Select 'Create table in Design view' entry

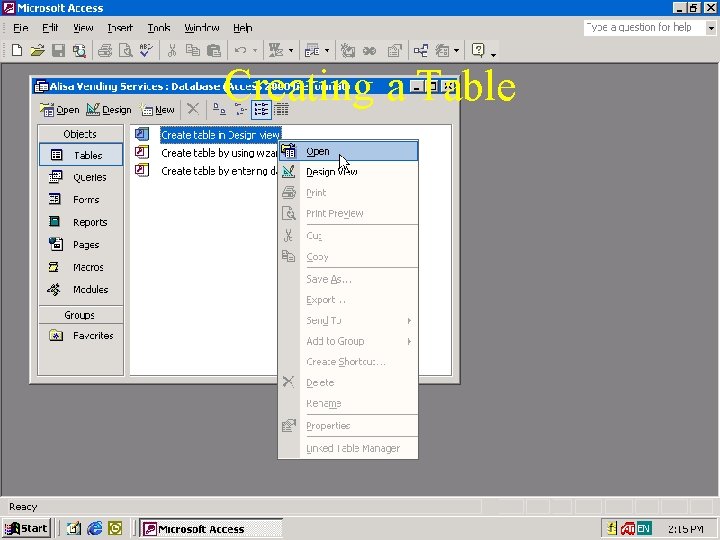coord(220,135)
